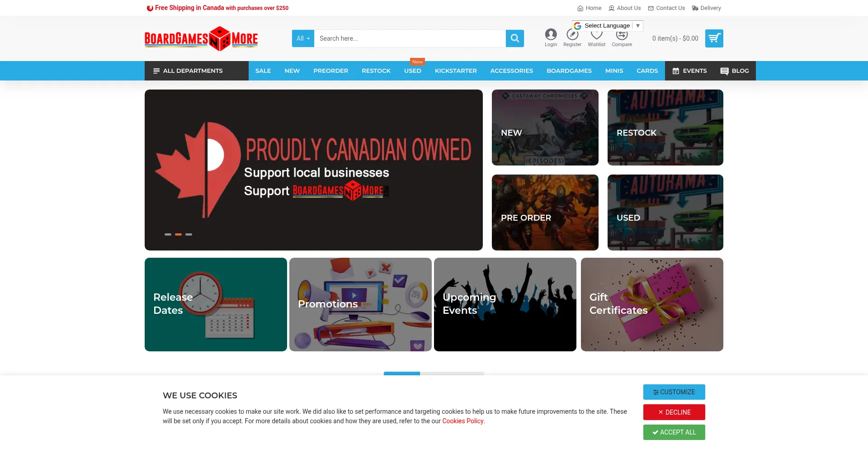Click the Delivery truck icon
This screenshot has width=868, height=449.
(695, 8)
